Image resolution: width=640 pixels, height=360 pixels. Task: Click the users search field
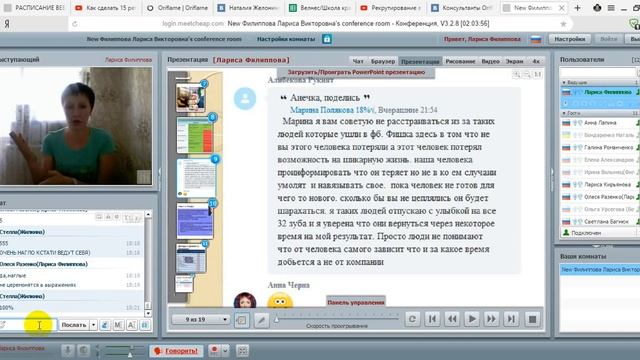598,72
